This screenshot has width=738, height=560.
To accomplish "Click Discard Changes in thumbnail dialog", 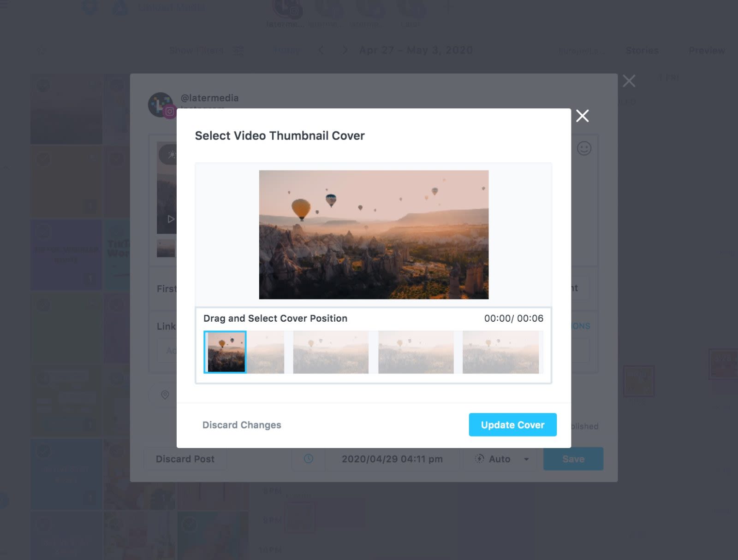I will click(242, 425).
